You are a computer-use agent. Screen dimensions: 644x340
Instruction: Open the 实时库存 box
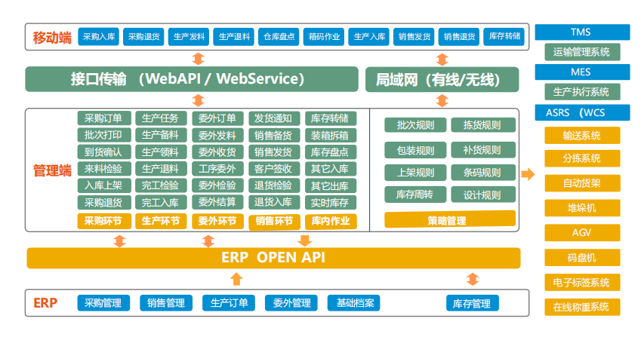(x=330, y=202)
